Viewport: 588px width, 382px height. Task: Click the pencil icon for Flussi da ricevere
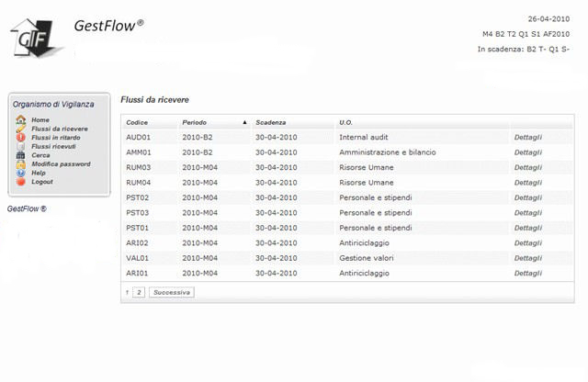pyautogui.click(x=20, y=129)
